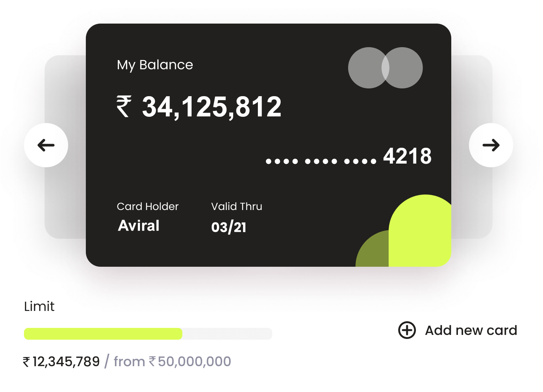The height and width of the screenshot is (392, 543).
Task: Click the rupee symbol beside balance
Action: click(124, 106)
